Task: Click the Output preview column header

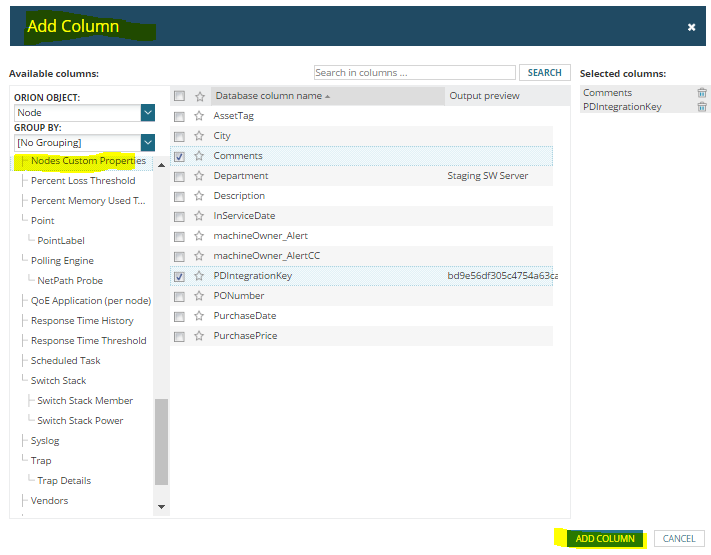Action: coord(484,96)
